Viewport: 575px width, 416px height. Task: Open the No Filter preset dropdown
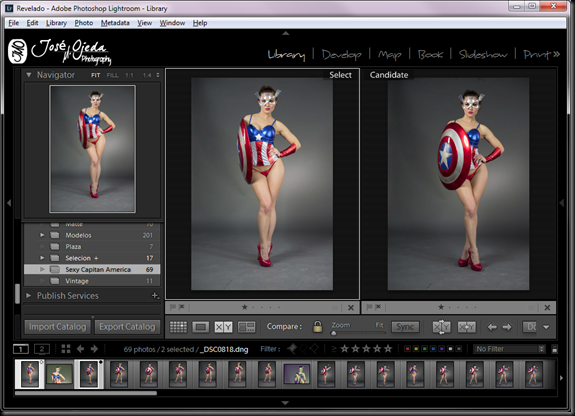(x=509, y=349)
